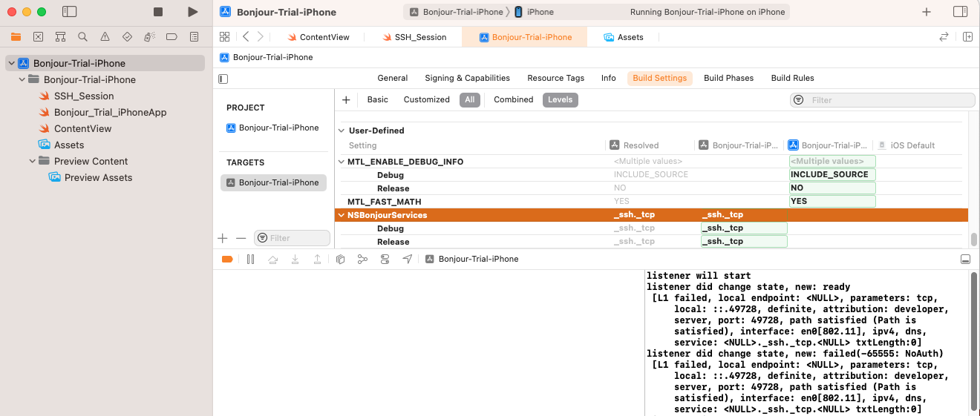The width and height of the screenshot is (980, 416).
Task: Select the Basic settings filter
Action: (377, 99)
